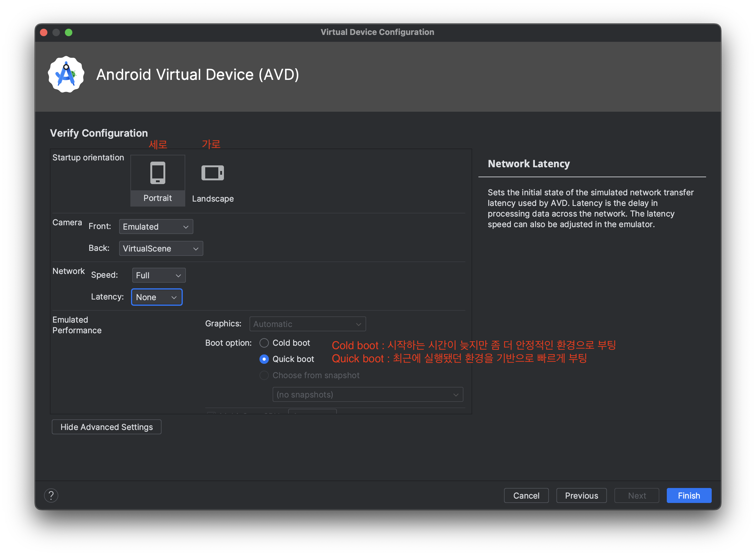
Task: Select the Landscape orientation icon
Action: click(x=212, y=173)
